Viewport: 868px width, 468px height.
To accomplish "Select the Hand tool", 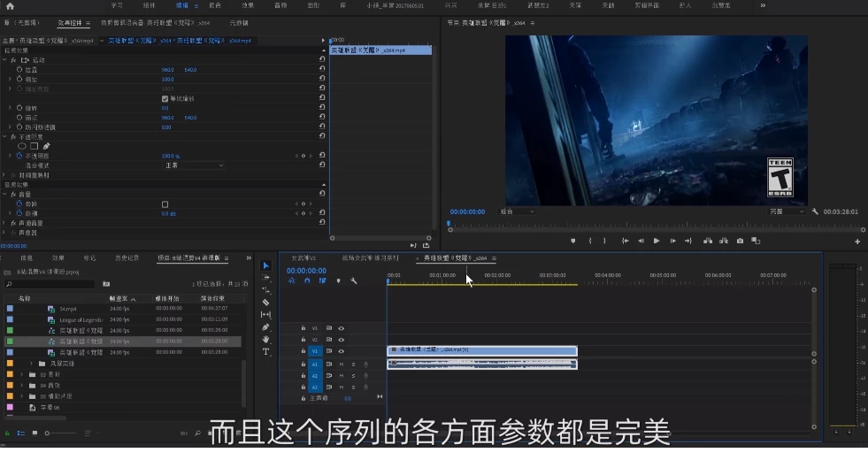I will coord(265,339).
